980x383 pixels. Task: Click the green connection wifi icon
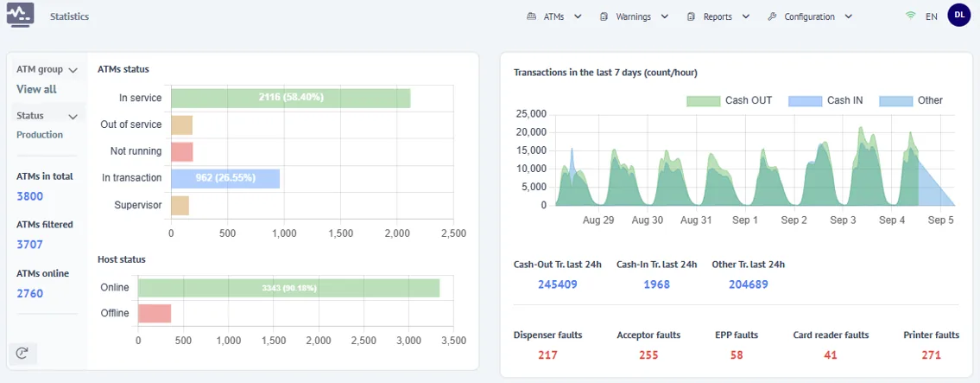click(910, 16)
